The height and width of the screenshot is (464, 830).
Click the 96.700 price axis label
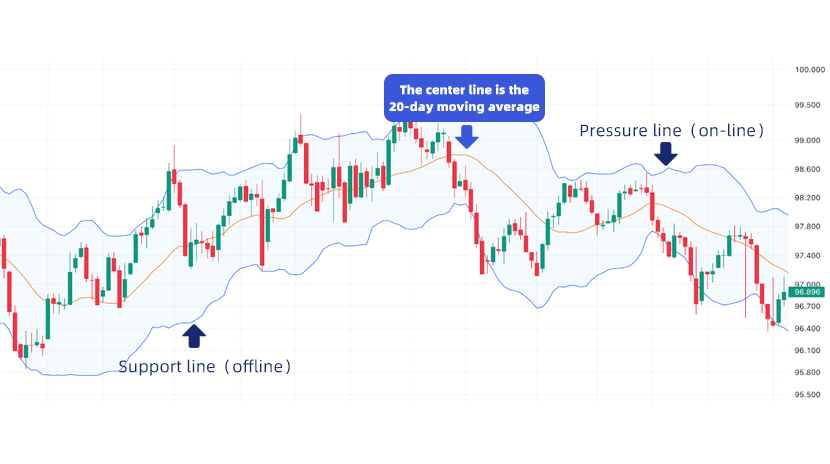click(x=807, y=306)
